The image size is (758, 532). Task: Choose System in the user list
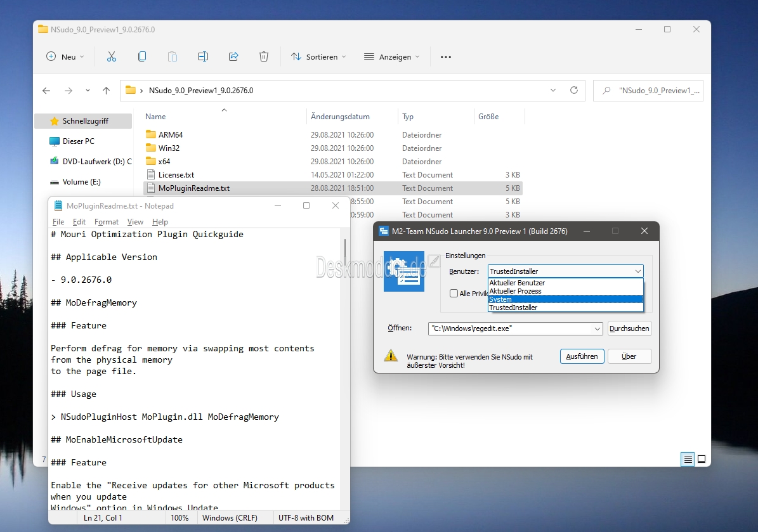tap(566, 299)
